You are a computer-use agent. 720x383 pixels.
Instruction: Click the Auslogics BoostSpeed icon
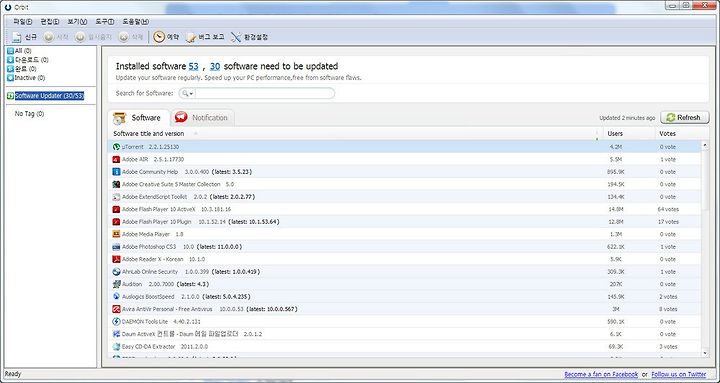pos(116,297)
